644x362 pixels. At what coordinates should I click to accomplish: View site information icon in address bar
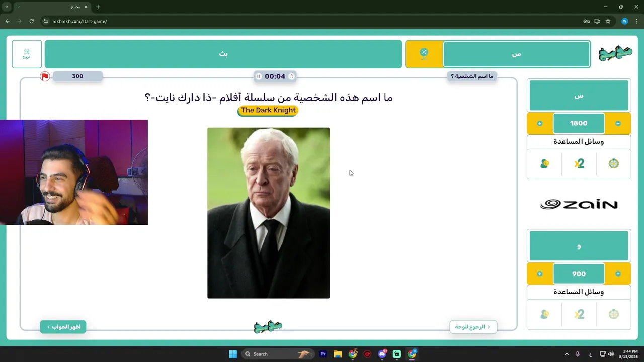(46, 21)
